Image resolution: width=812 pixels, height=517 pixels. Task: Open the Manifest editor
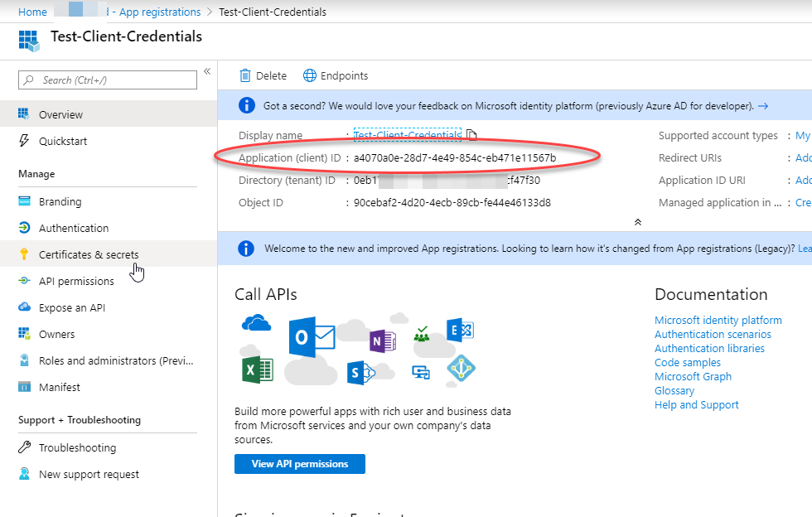[x=109, y=386]
